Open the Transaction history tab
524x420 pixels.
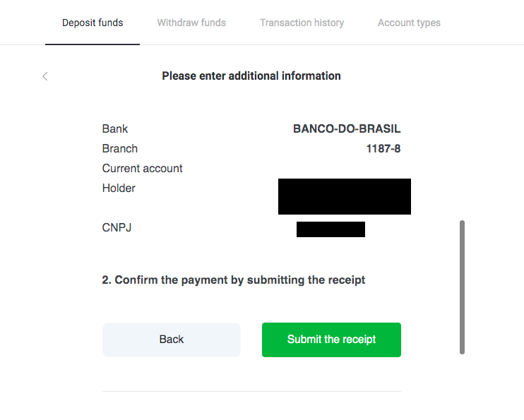tap(302, 23)
